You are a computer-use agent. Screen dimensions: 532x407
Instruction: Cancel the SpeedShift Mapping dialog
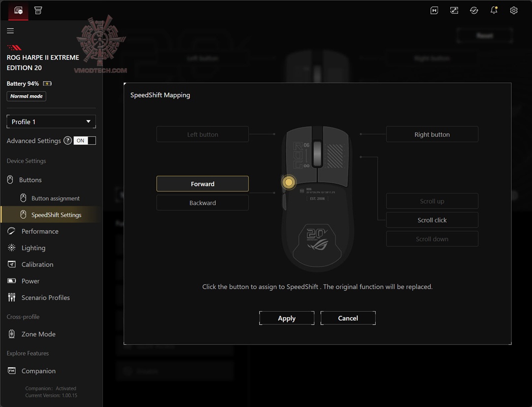(348, 318)
